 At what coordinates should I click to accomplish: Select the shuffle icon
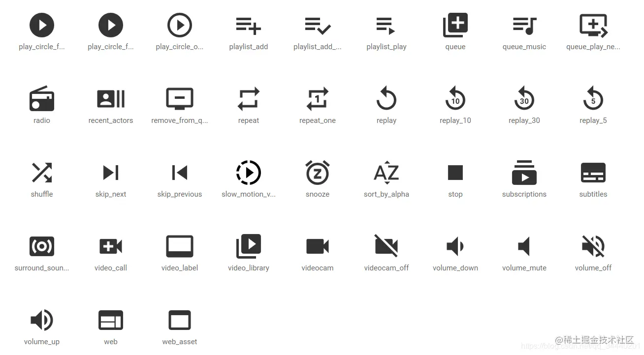[x=42, y=173]
